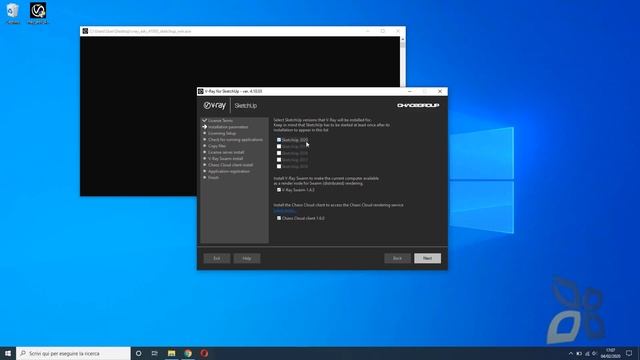Open Google Chrome from the taskbar
640x360 pixels.
click(188, 353)
